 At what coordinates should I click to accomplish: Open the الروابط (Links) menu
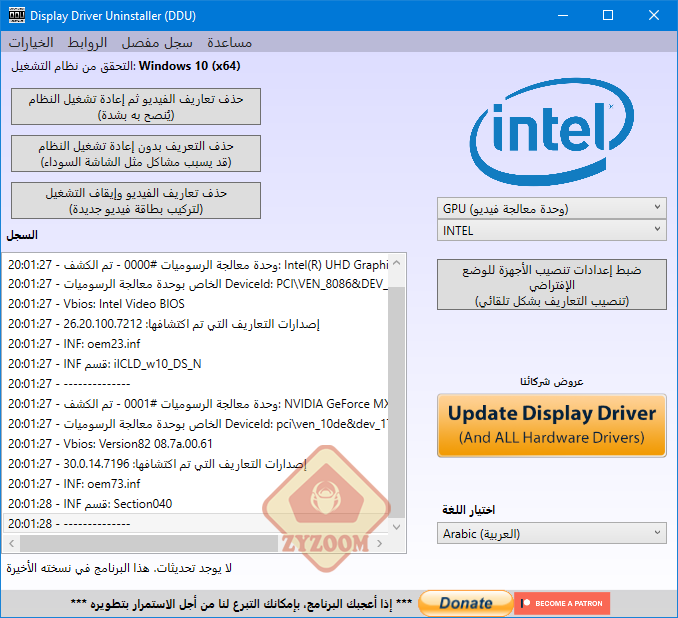(87, 42)
